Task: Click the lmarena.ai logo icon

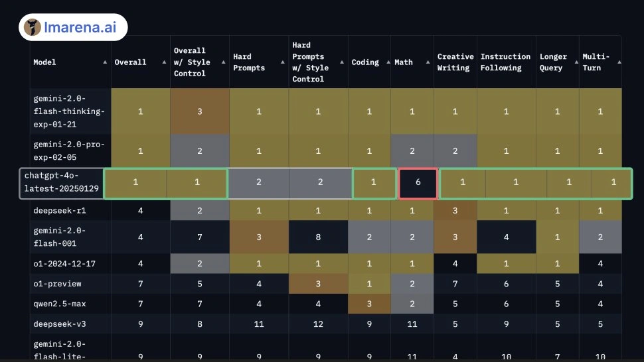Action: 33,27
